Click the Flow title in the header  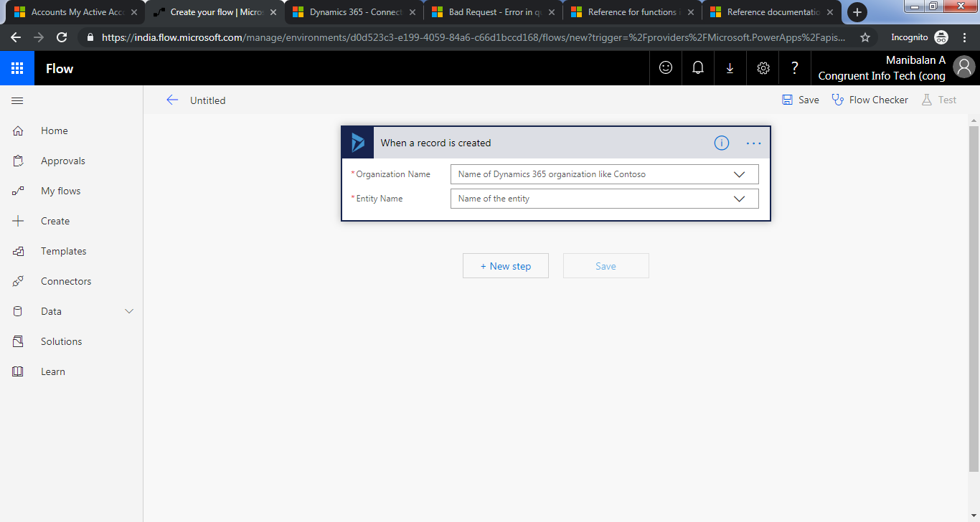coord(60,69)
